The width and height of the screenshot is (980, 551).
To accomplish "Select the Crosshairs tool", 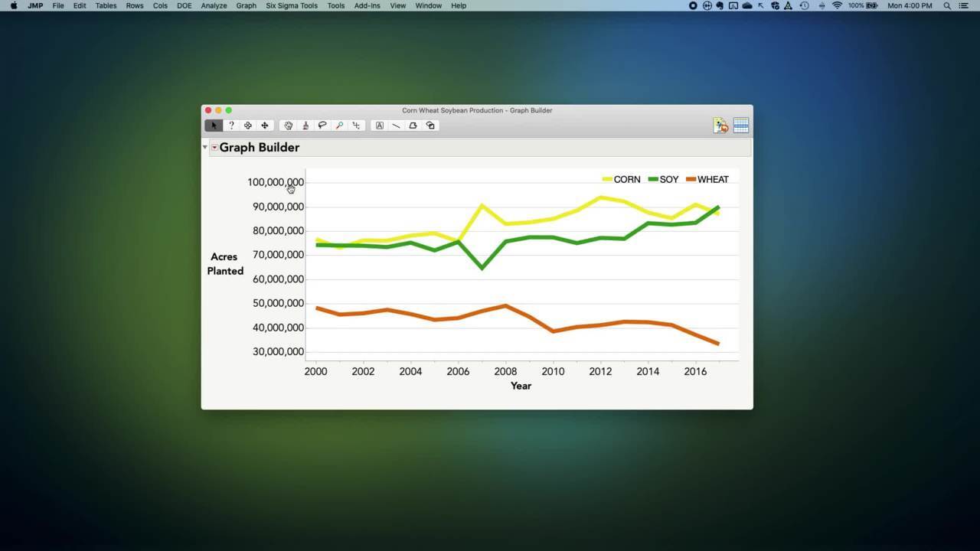I will pyautogui.click(x=356, y=126).
